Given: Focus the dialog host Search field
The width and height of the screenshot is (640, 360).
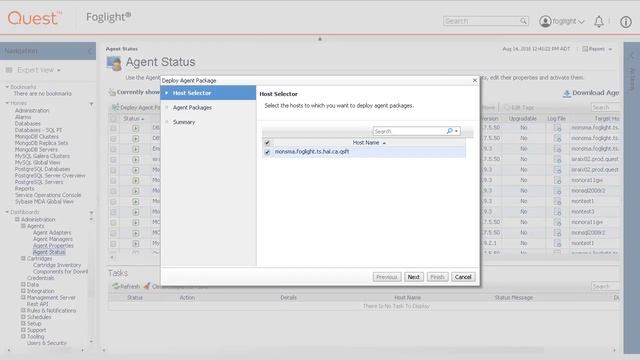Looking at the screenshot, I should [x=409, y=131].
